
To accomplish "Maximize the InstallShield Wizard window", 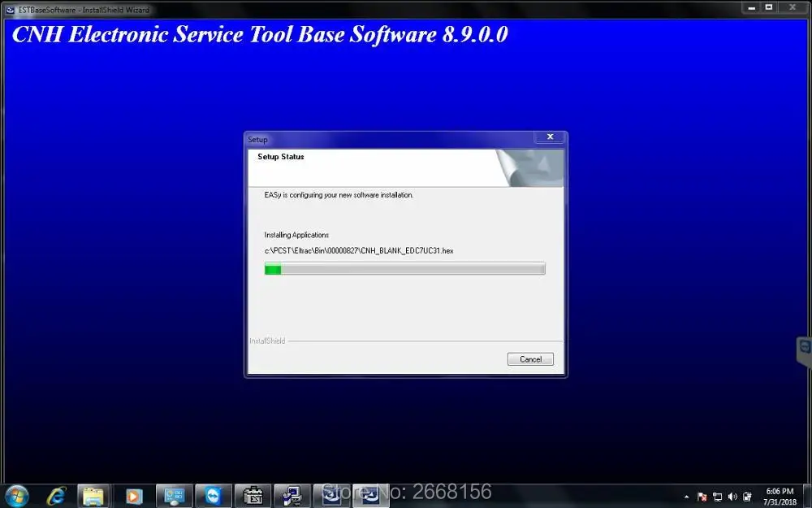I will [x=769, y=8].
